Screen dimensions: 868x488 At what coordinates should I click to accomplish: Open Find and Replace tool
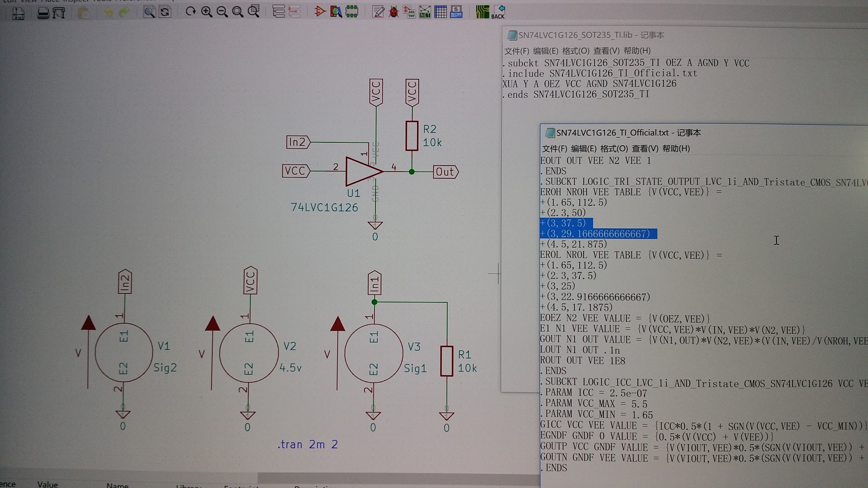click(165, 12)
